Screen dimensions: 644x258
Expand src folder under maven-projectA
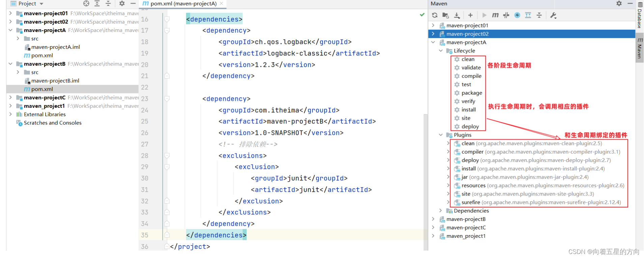[18, 38]
